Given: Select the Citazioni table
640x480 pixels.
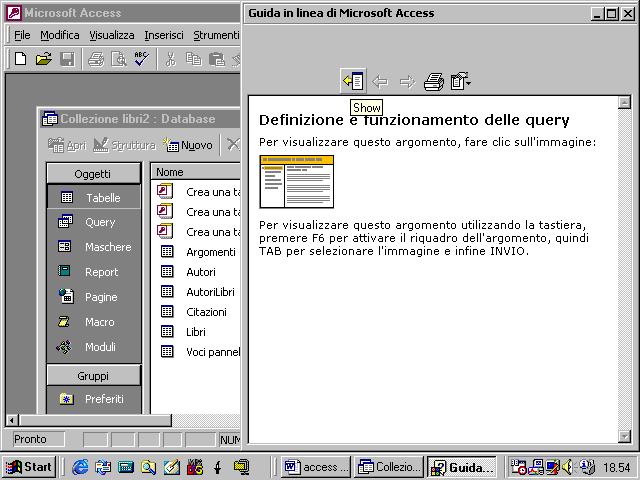Looking at the screenshot, I should pyautogui.click(x=193, y=312).
